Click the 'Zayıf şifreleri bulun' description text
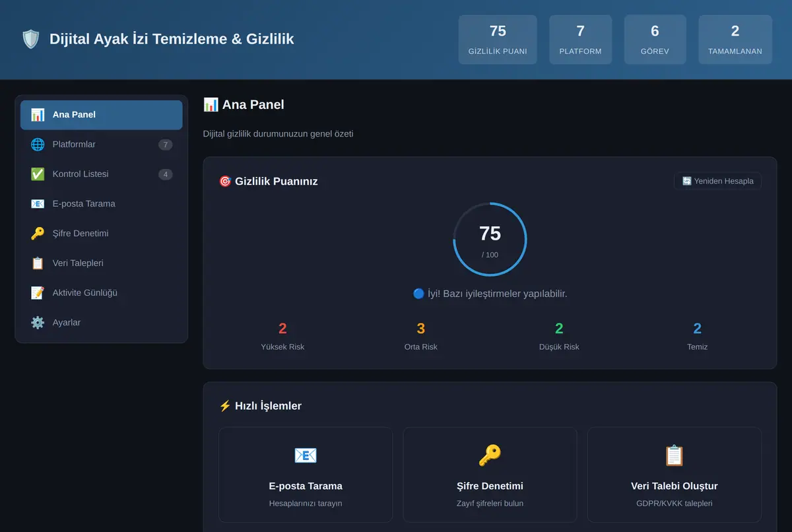Screen dimensions: 792x532 pyautogui.click(x=490, y=504)
